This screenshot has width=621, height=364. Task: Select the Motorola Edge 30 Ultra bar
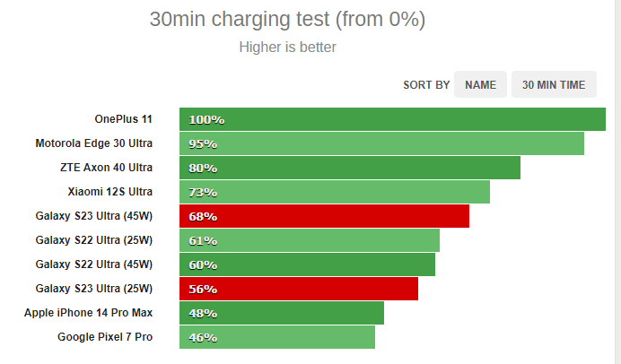point(381,143)
